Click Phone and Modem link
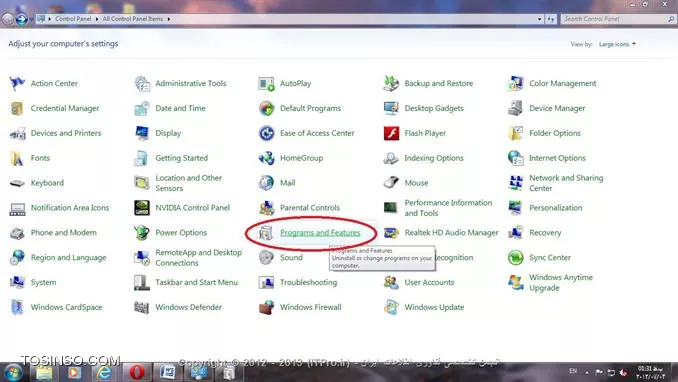The image size is (678, 382). click(64, 233)
